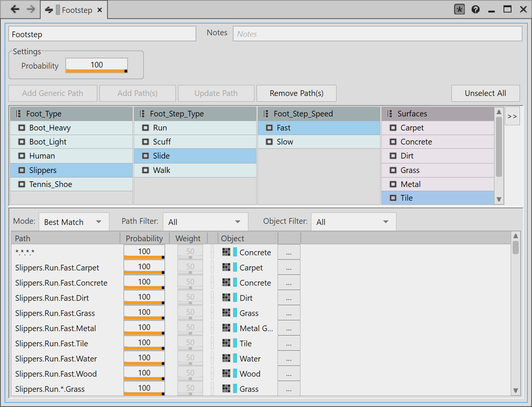Click the sync arrows icon beside Footstep tab
This screenshot has height=407, width=532.
(x=49, y=10)
